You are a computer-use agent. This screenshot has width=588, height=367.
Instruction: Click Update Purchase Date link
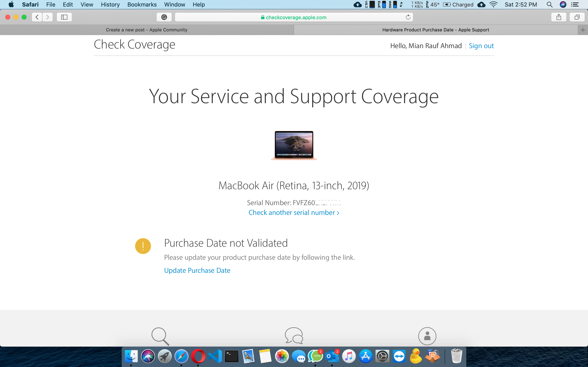click(x=197, y=270)
